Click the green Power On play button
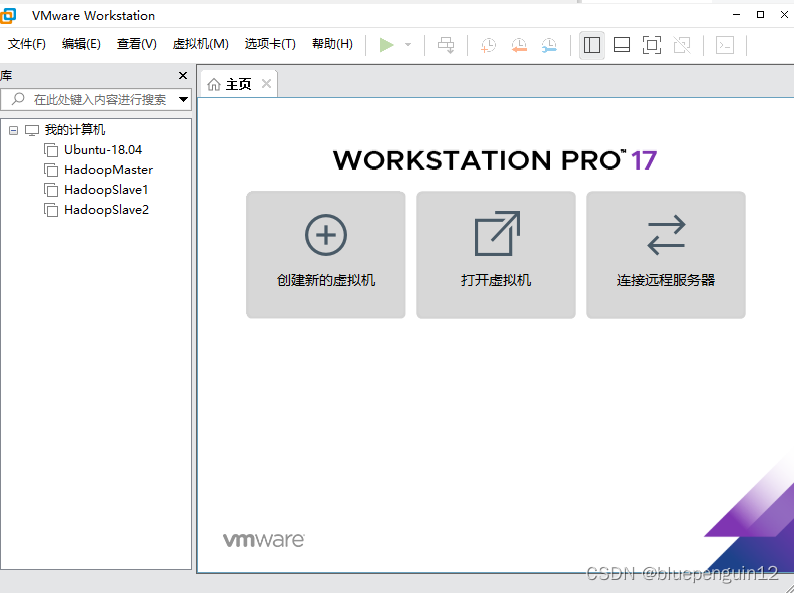Viewport: 794px width, 593px height. (386, 45)
